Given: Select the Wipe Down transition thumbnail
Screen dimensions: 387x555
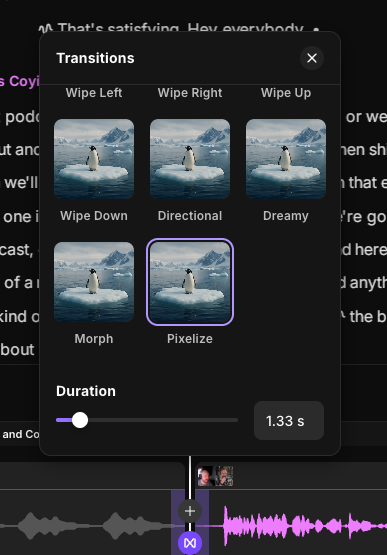Looking at the screenshot, I should coord(94,159).
